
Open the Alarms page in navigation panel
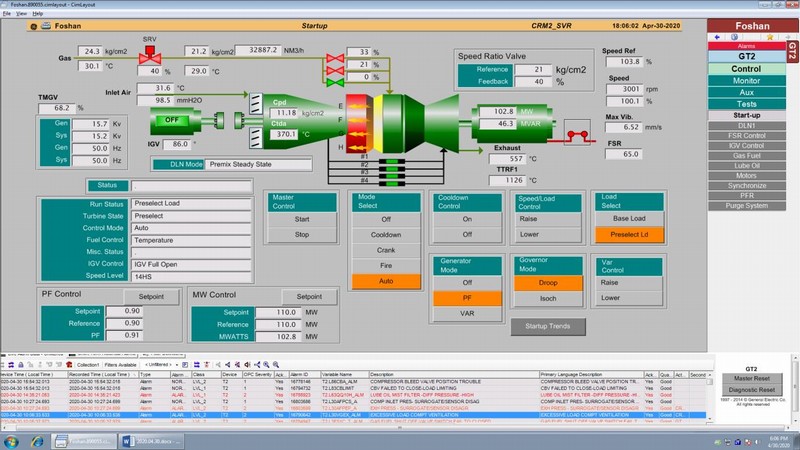[746, 46]
